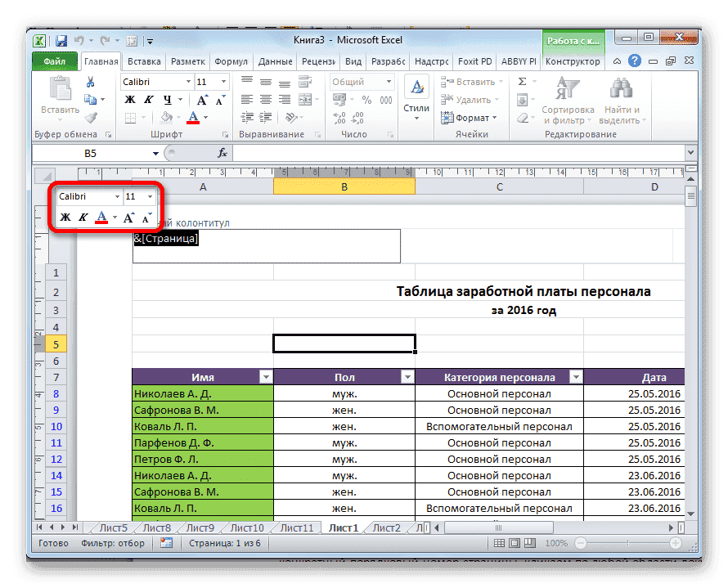Screen dimensions: 728x588
Task: Toggle bold on the floating mini toolbar
Action: (x=65, y=217)
